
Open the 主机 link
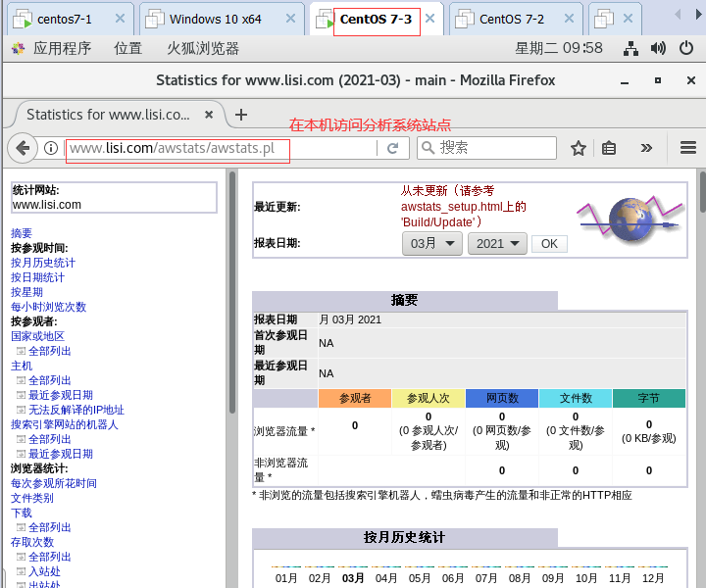coord(22,366)
